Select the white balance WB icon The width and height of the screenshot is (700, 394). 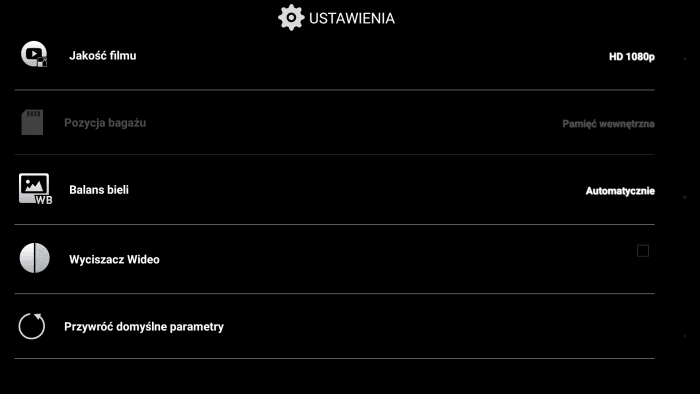click(x=35, y=189)
